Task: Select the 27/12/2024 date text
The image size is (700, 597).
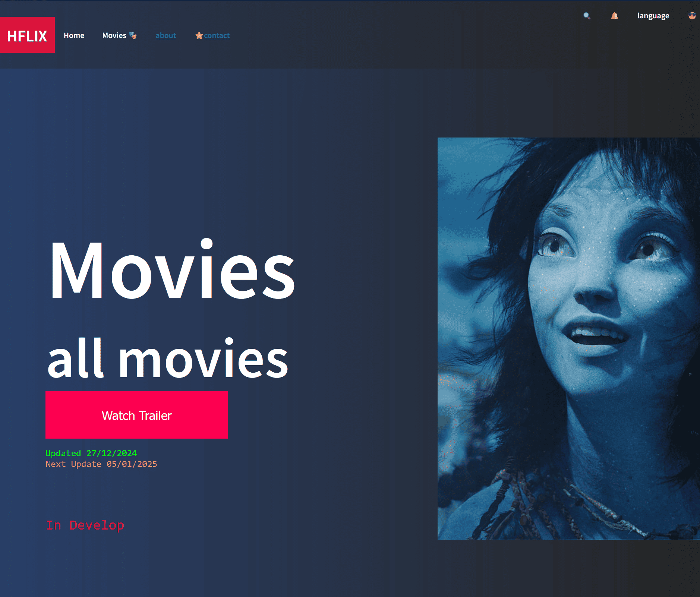Action: tap(111, 453)
